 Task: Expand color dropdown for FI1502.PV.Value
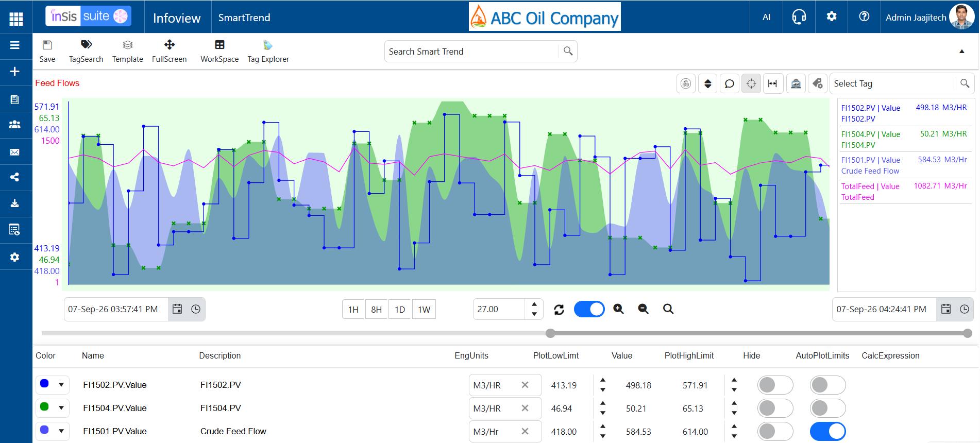(61, 385)
